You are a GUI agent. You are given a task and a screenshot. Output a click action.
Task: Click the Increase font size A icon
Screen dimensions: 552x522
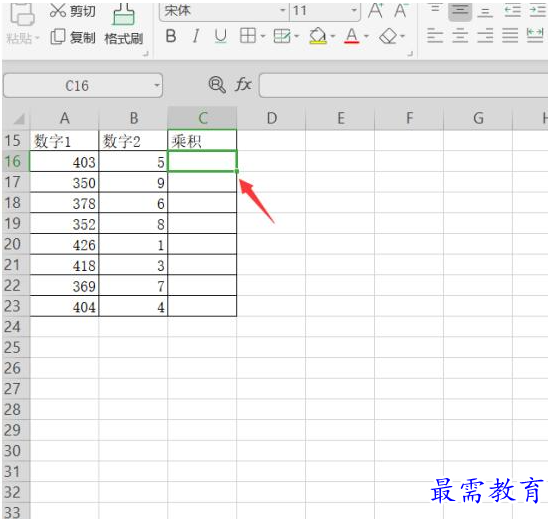coord(376,10)
